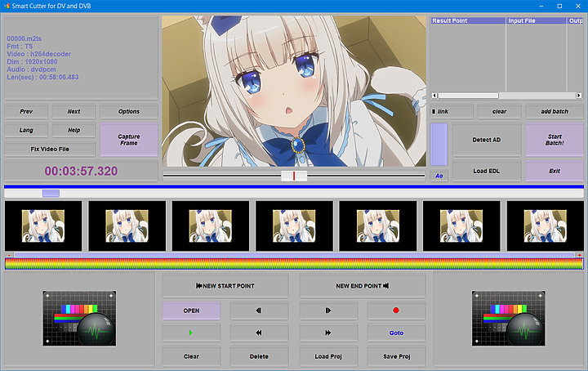
Task: Click the Input File column header
Action: pyautogui.click(x=537, y=20)
